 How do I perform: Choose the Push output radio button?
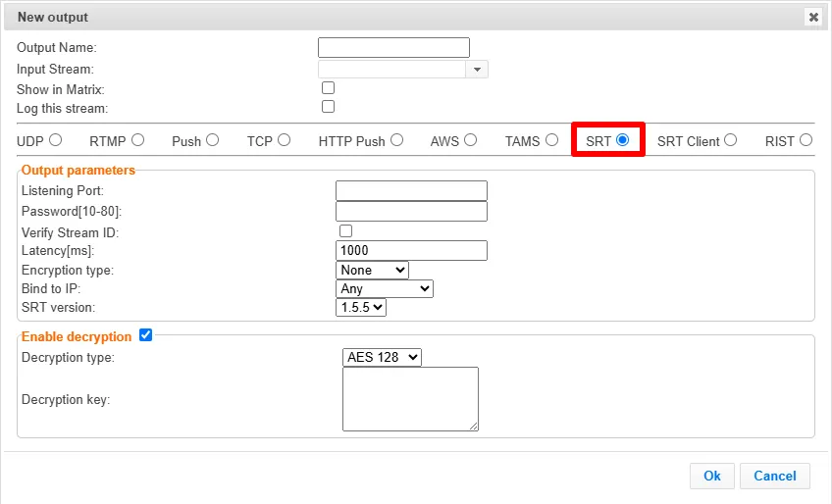coord(212,140)
